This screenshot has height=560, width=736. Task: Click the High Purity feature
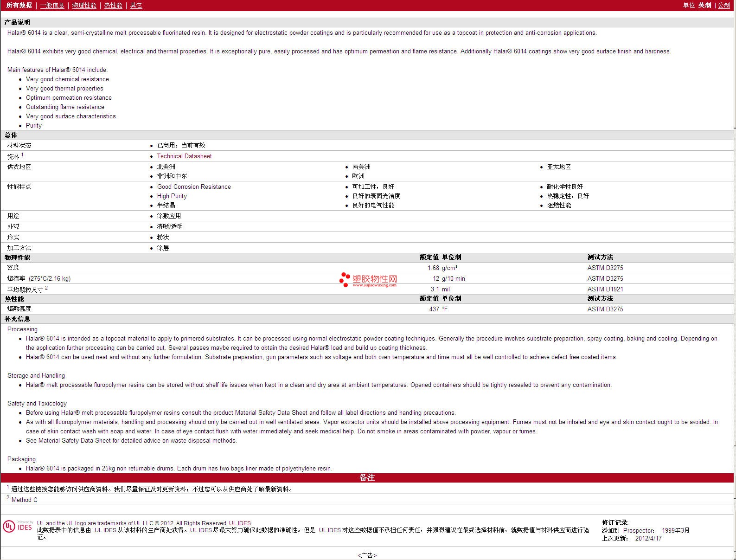click(x=172, y=196)
